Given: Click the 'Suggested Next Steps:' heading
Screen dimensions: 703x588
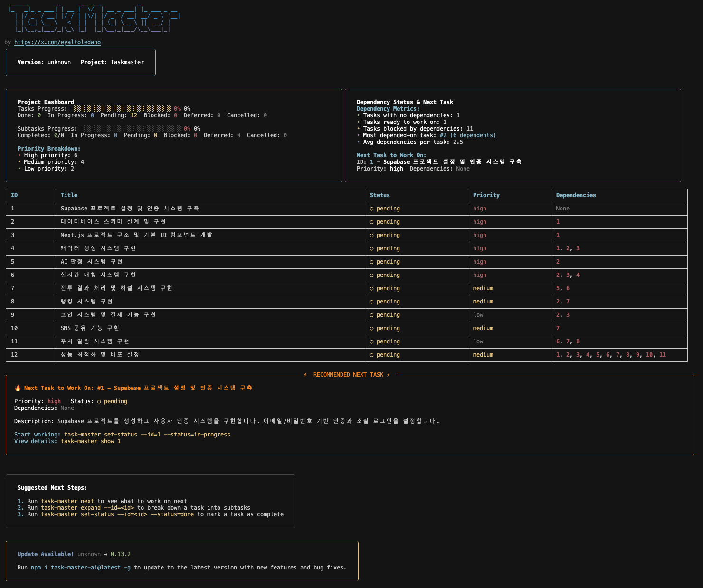Looking at the screenshot, I should [x=52, y=488].
